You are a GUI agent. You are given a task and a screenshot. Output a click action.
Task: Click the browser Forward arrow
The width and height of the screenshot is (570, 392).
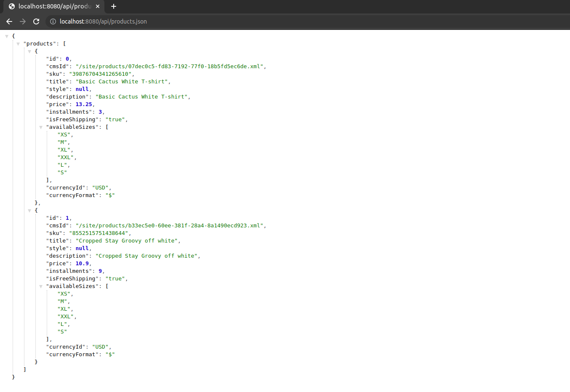click(23, 21)
